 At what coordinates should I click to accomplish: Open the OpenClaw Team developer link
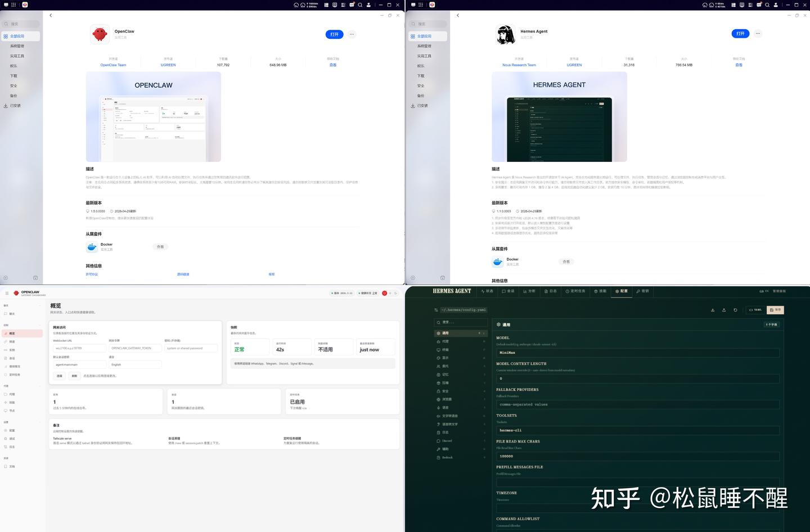[113, 65]
